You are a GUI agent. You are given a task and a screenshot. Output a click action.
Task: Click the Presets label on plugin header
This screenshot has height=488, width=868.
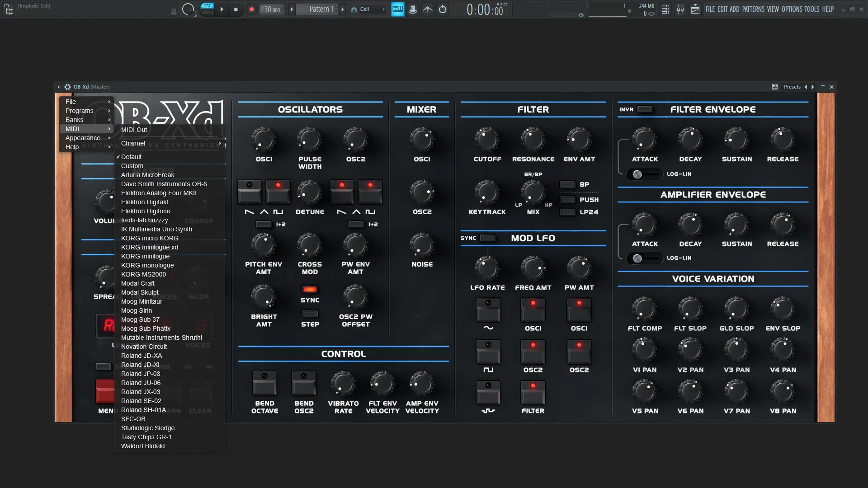pyautogui.click(x=792, y=87)
